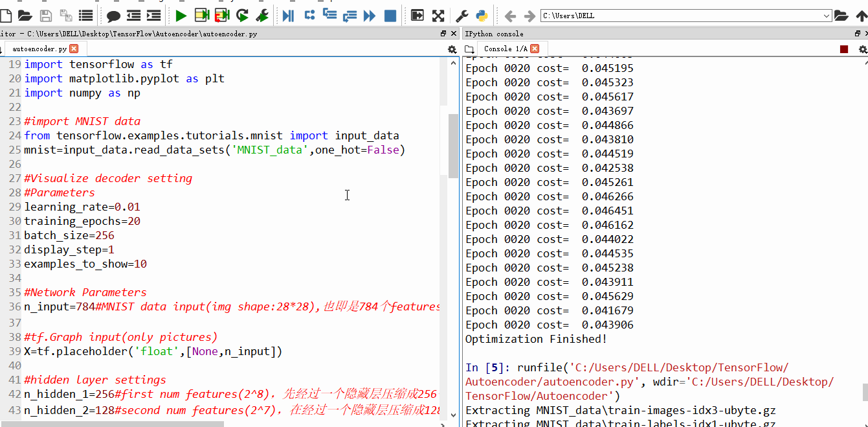
Task: Click the 'In [5]:' console prompt
Action: [x=488, y=367]
